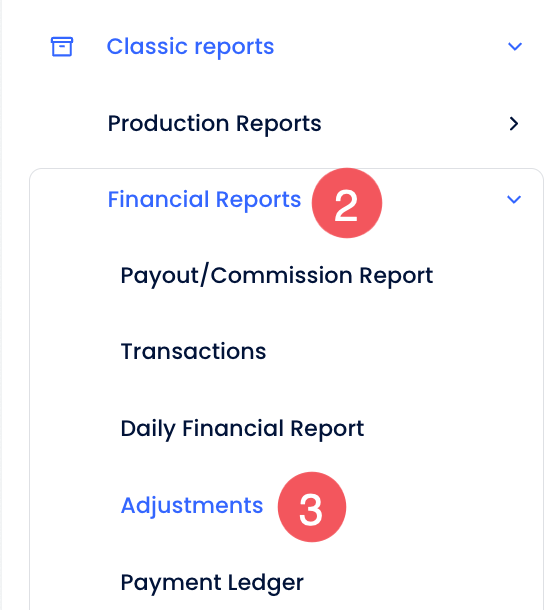Viewport: 560px width, 610px height.
Task: Open the Payout/Commission Report
Action: (277, 275)
